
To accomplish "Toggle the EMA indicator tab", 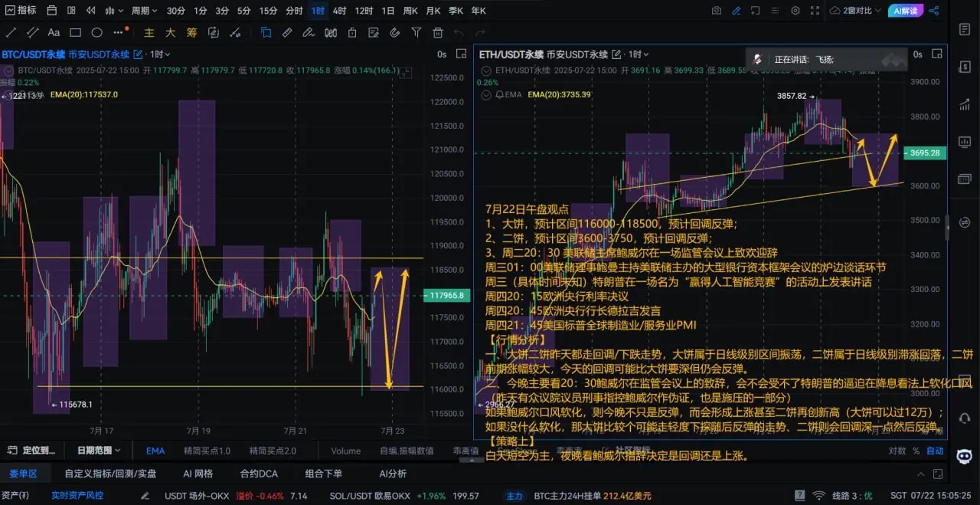I will 155,451.
